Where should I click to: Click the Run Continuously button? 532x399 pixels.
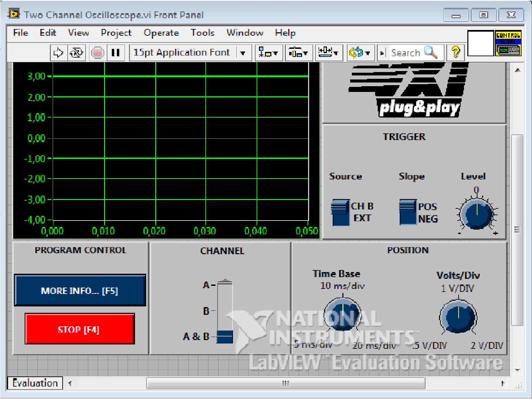pos(76,53)
